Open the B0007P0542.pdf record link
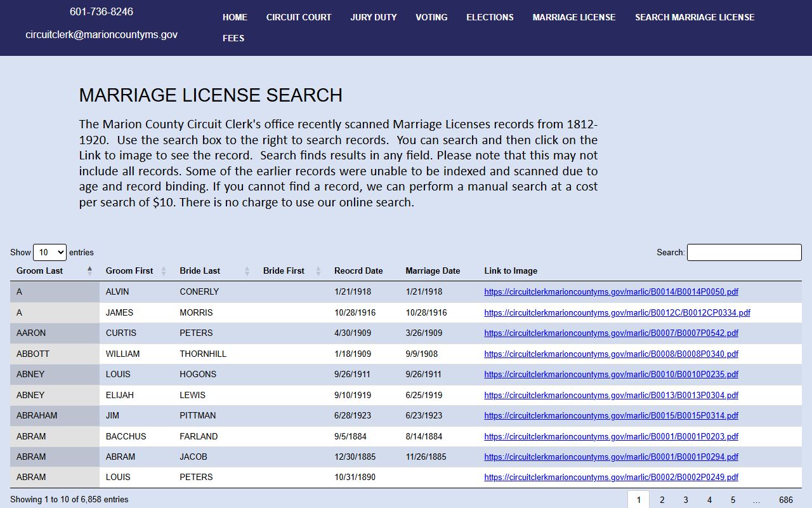 [x=611, y=333]
